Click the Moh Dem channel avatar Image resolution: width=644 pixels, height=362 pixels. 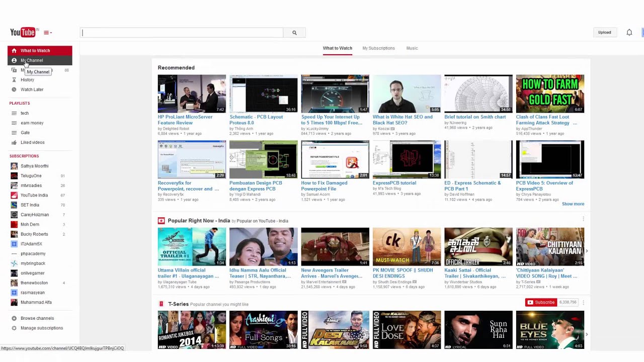coord(14,224)
